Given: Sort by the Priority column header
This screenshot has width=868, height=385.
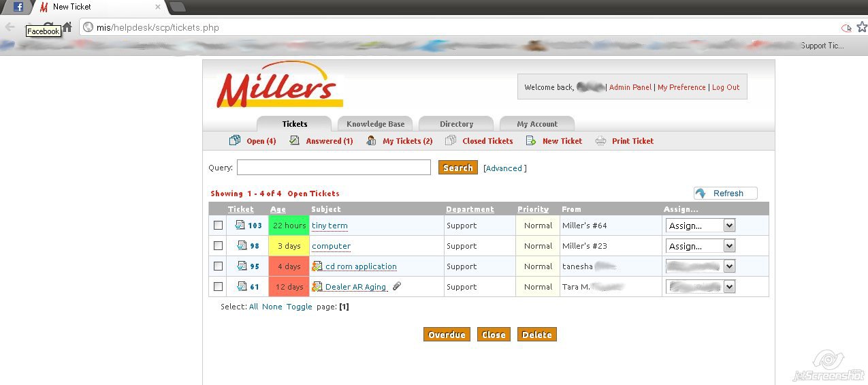Looking at the screenshot, I should click(x=533, y=209).
